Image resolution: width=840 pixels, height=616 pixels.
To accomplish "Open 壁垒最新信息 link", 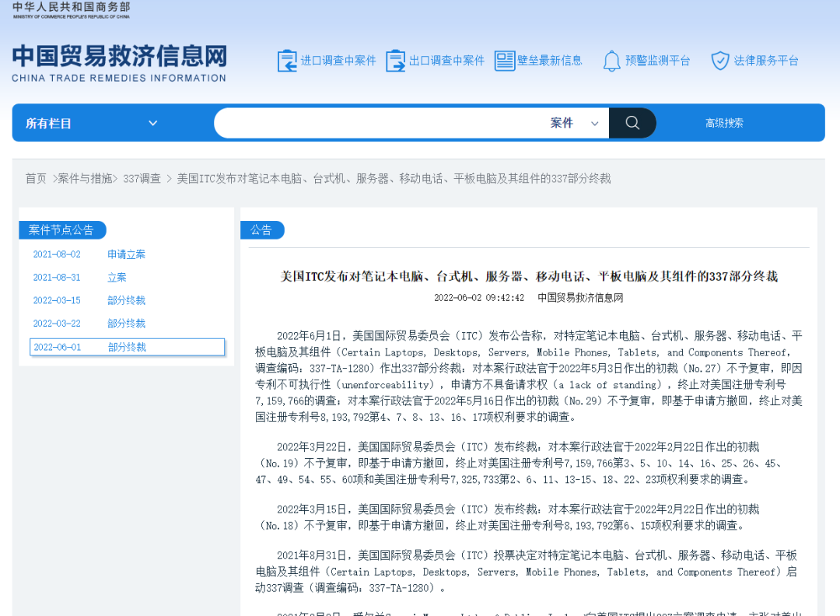I will click(x=550, y=61).
